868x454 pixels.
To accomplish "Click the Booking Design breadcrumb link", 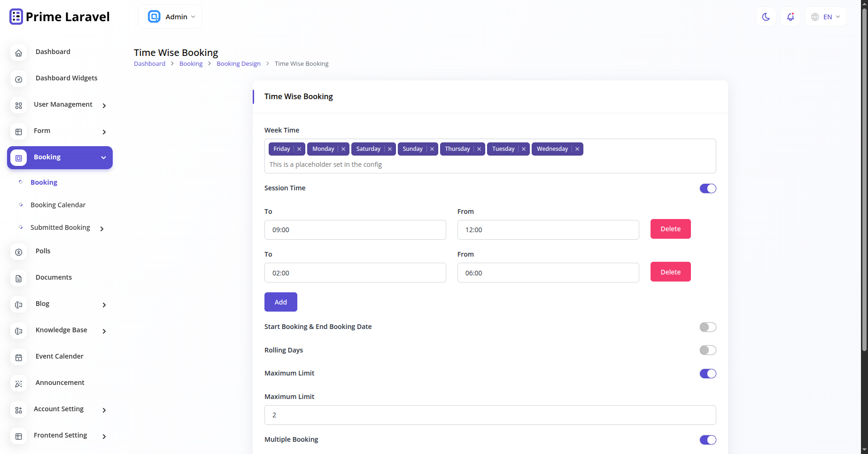I will tap(239, 64).
